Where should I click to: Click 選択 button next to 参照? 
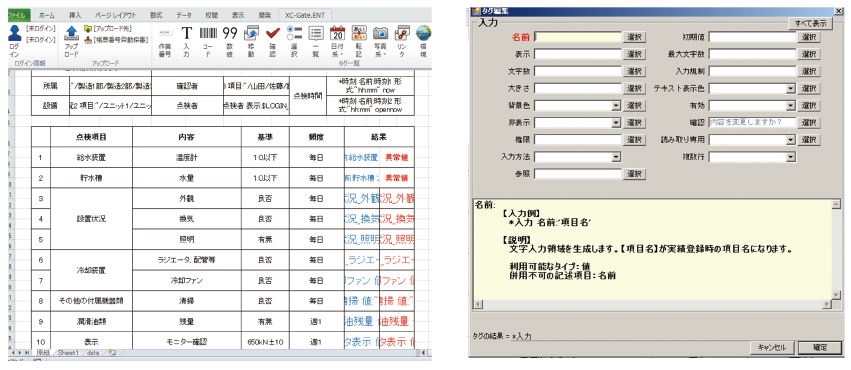click(634, 174)
